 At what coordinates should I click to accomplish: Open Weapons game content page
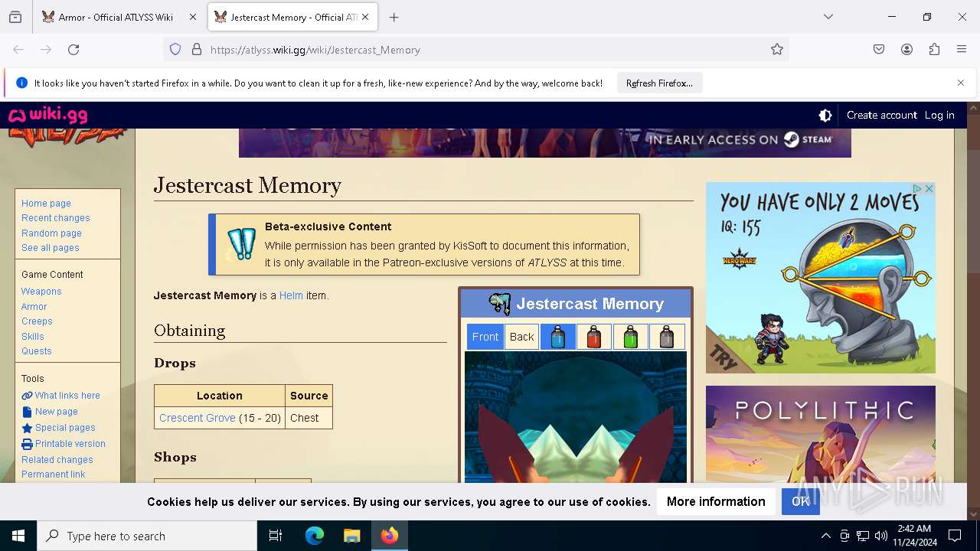point(41,292)
